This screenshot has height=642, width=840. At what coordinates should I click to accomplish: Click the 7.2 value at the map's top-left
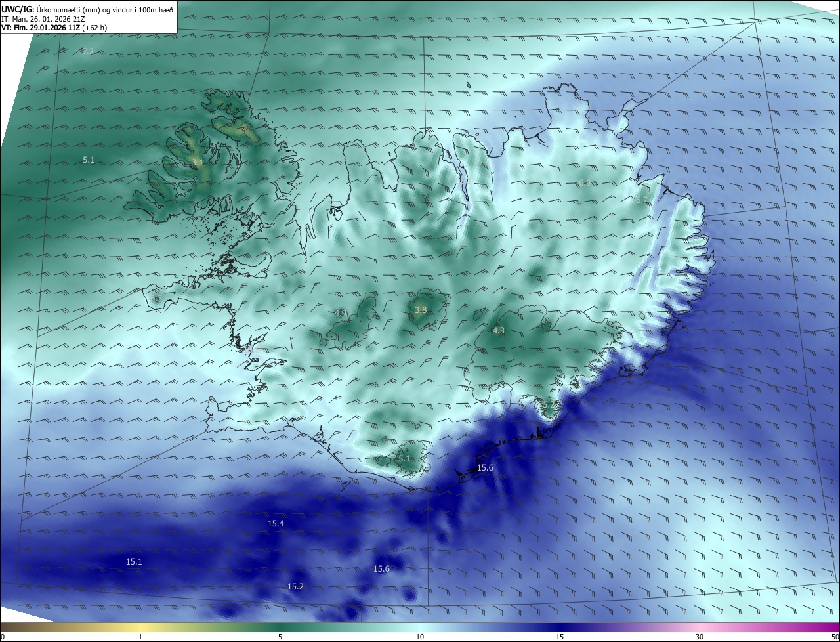point(88,51)
